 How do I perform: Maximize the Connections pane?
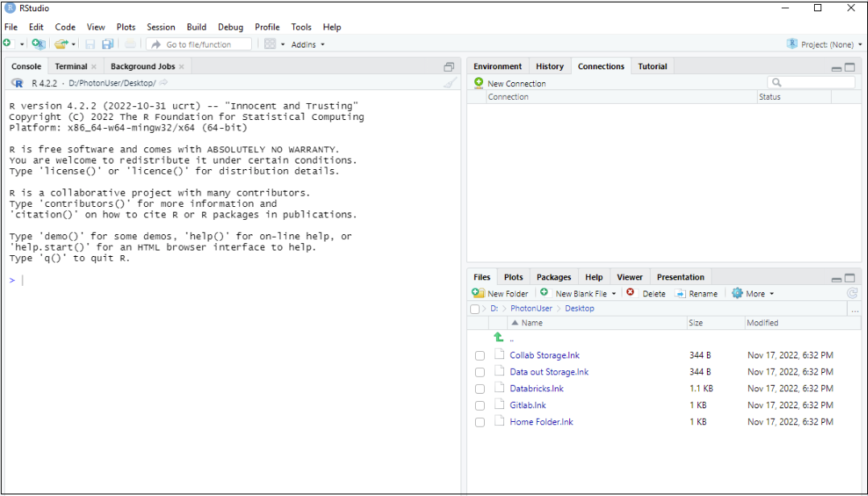pyautogui.click(x=849, y=67)
